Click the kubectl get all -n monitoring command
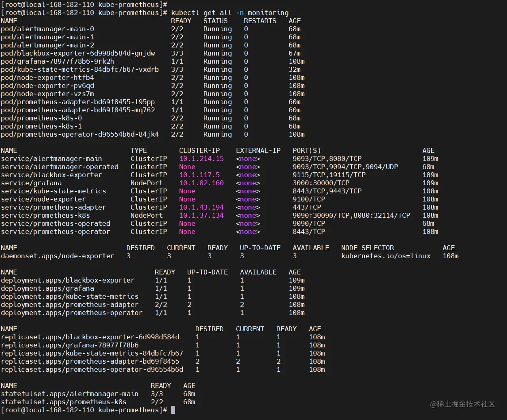The image size is (507, 420). tap(230, 13)
